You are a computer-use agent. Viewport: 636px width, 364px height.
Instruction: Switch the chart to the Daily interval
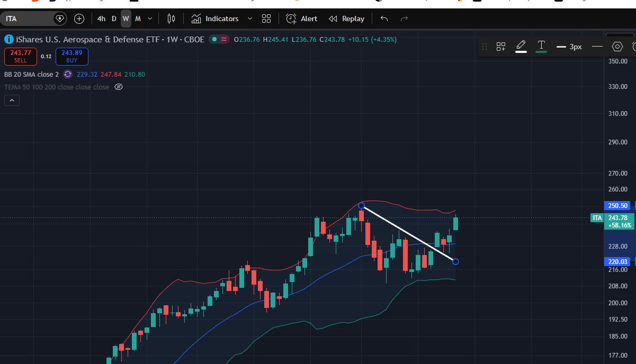pos(114,19)
